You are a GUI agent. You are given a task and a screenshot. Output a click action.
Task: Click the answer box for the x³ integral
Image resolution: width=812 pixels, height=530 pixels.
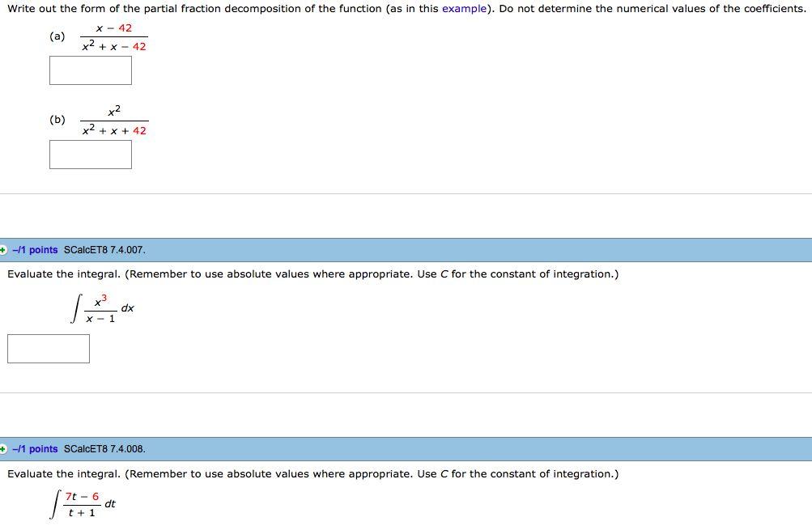48,348
